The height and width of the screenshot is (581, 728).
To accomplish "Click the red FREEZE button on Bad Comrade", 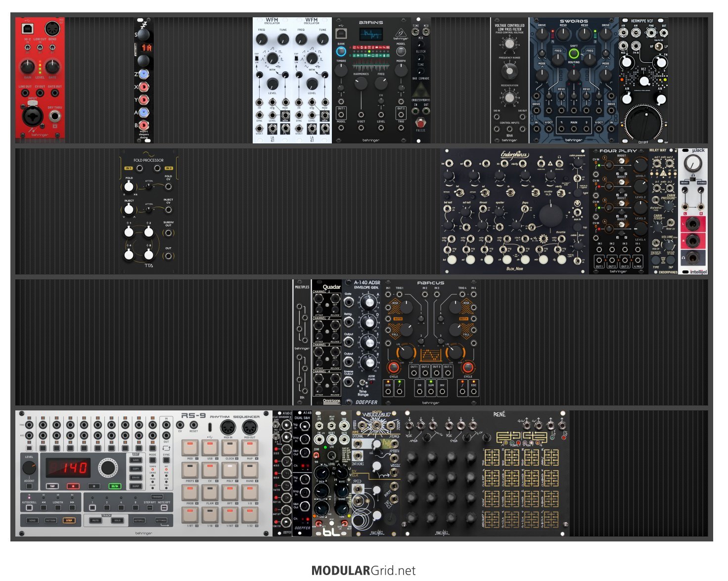I will coord(421,123).
